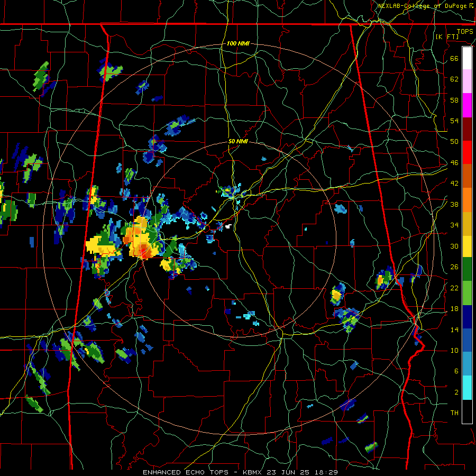476x476 pixels.
Task: Click the cyan swatch near 2
Action: [467, 388]
